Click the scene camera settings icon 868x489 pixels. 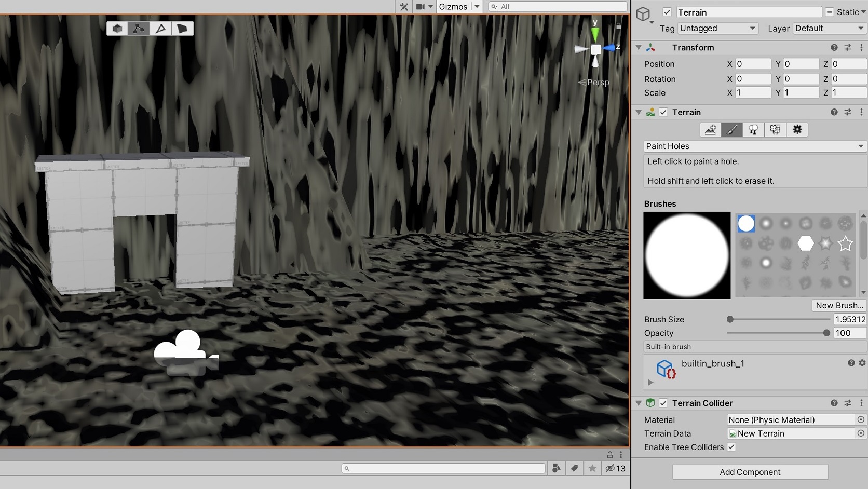(x=421, y=7)
